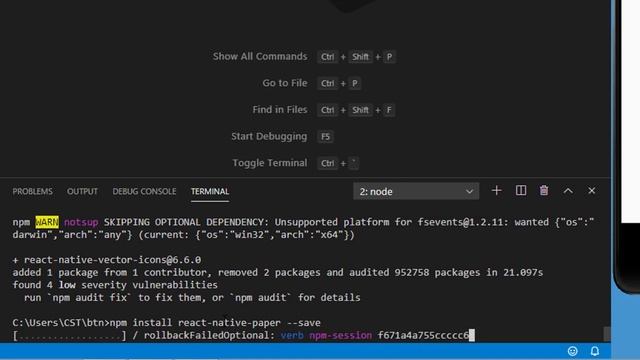Click 'react-native-vector-icons@6.6.0' line
This screenshot has height=360, width=640.
click(x=107, y=260)
